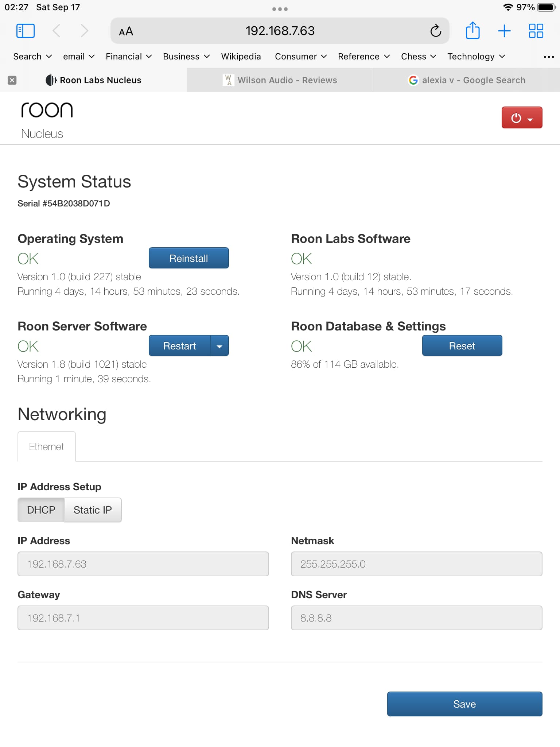Tap the Wi-Fi status icon
This screenshot has height=747, width=560.
tap(507, 7)
